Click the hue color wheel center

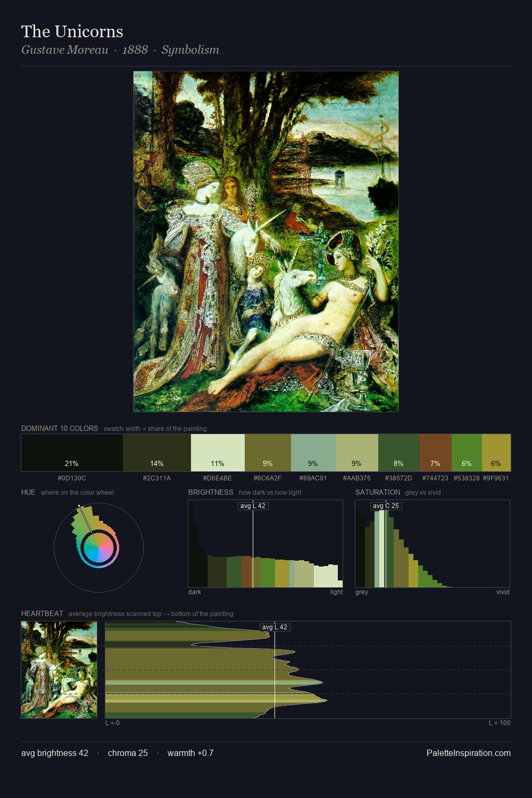click(x=98, y=547)
